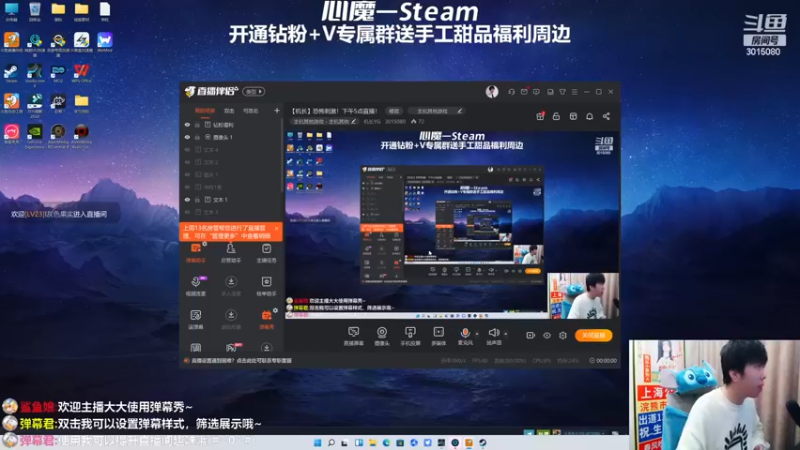Click the orange 关闭直播 button
Viewport: 800px width, 450px height.
tap(593, 335)
